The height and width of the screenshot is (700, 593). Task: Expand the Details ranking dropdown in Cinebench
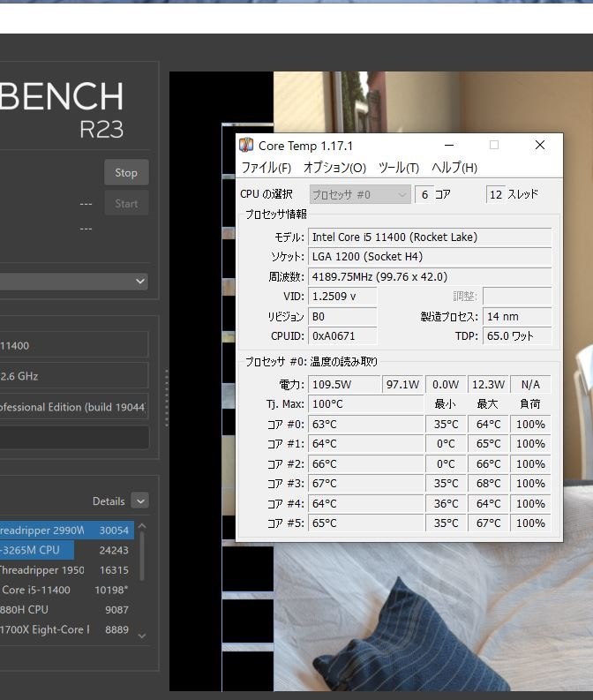pos(140,501)
